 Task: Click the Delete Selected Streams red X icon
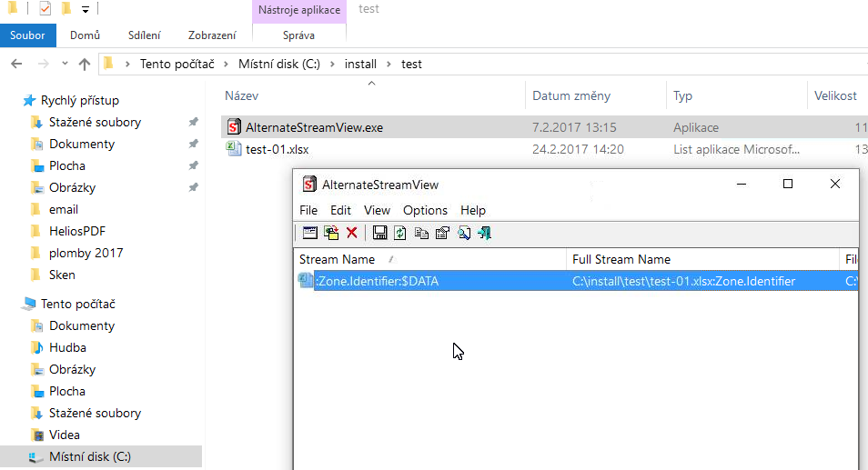[x=351, y=234]
